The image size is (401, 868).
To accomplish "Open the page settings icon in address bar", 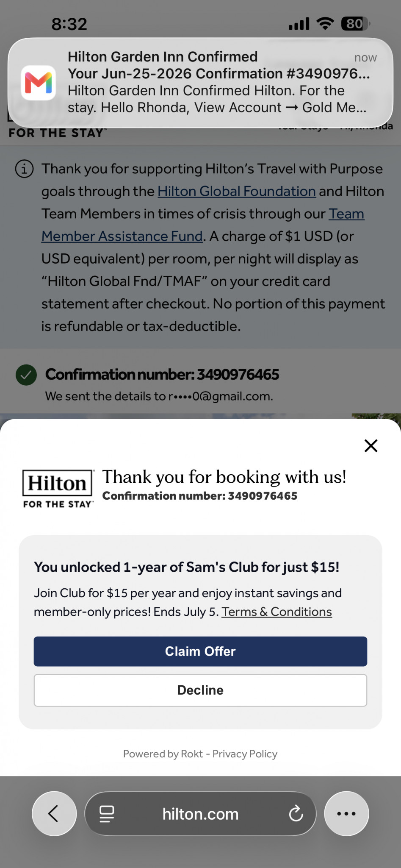I will coord(107,814).
